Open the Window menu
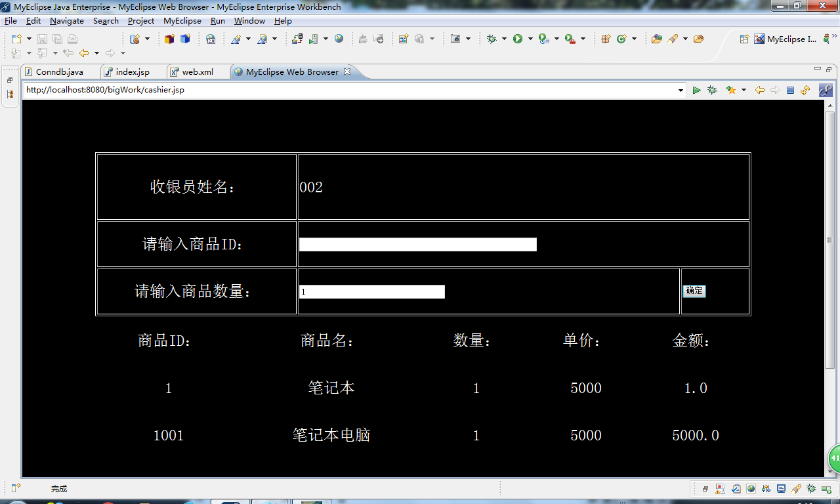This screenshot has width=840, height=504. click(249, 21)
